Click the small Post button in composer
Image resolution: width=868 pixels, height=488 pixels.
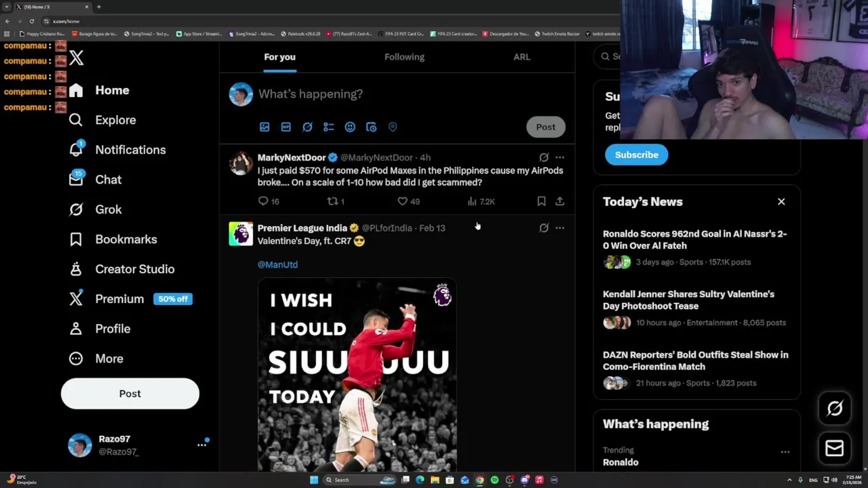point(546,127)
